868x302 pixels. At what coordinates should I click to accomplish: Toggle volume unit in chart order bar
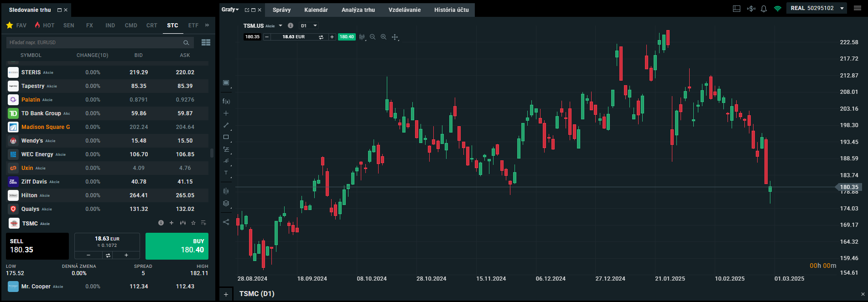(x=321, y=37)
